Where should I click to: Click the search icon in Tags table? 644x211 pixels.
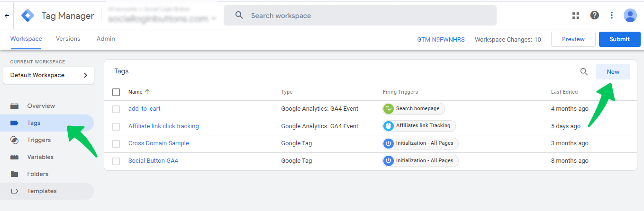coord(584,72)
